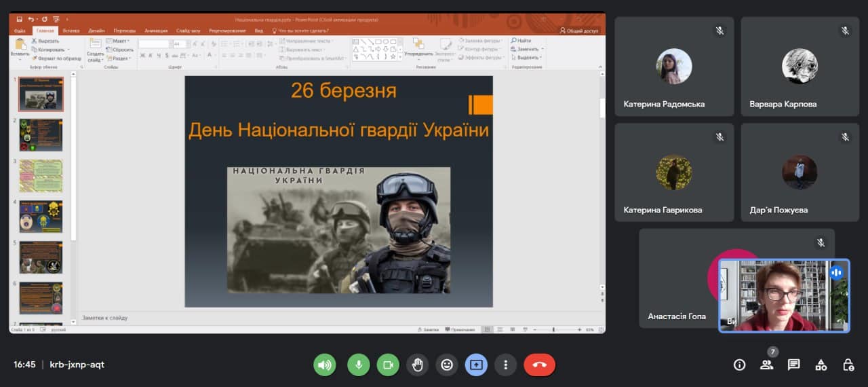
Task: Open host controls lock icon
Action: (848, 365)
